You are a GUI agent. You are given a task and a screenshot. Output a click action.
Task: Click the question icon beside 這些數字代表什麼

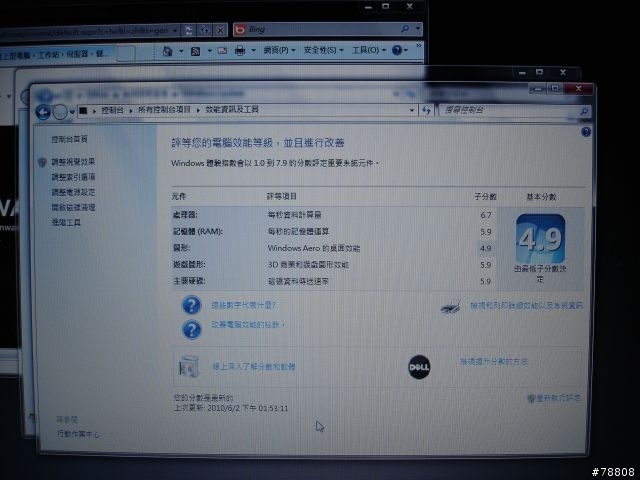[191, 305]
